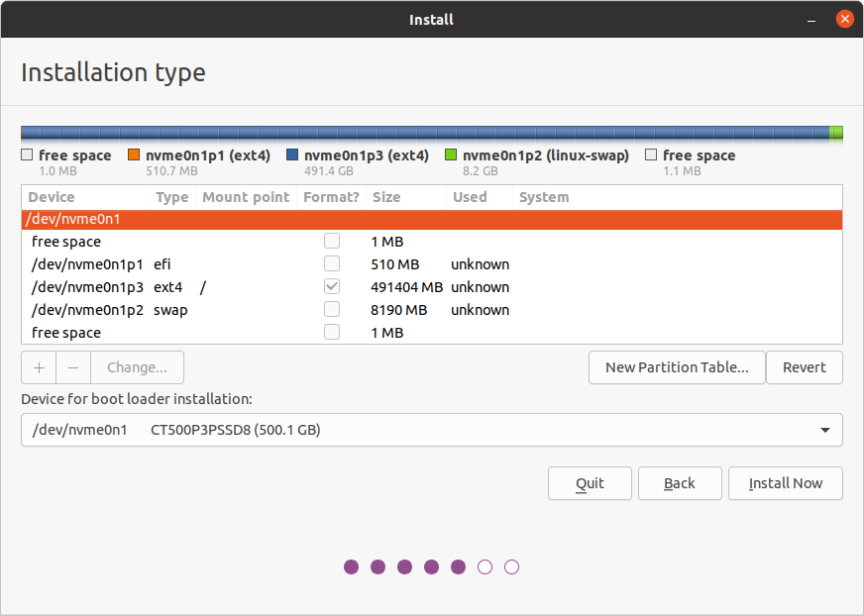Click the last empty progress dot

pyautogui.click(x=511, y=566)
